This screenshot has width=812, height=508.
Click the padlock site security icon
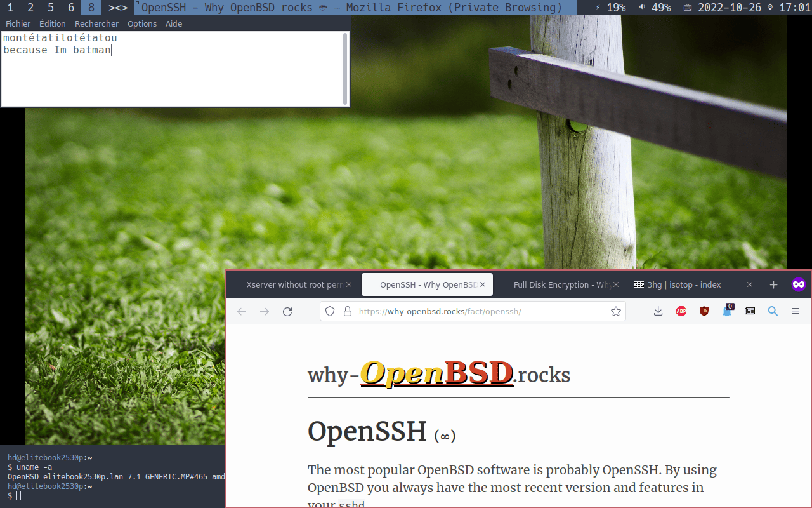click(x=347, y=311)
